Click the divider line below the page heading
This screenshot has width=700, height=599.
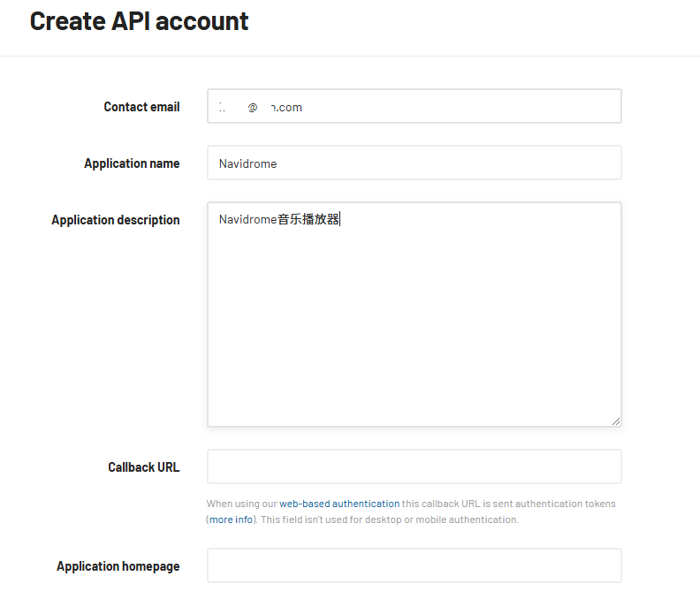[350, 56]
